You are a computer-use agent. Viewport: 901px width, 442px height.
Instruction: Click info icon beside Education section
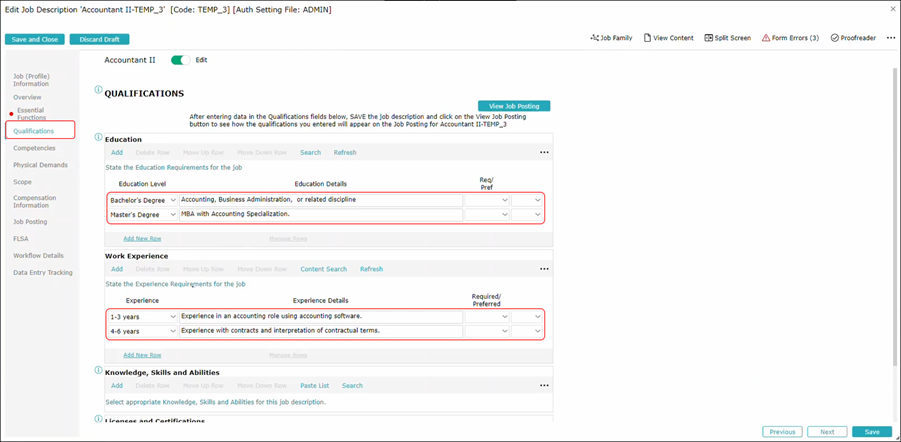point(98,137)
